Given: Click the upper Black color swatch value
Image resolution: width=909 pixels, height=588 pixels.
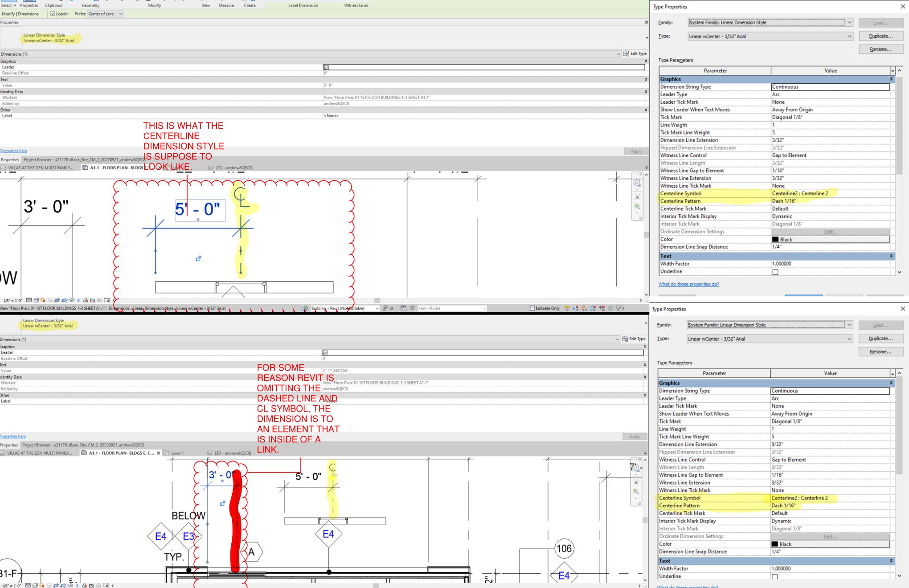Looking at the screenshot, I should point(831,239).
